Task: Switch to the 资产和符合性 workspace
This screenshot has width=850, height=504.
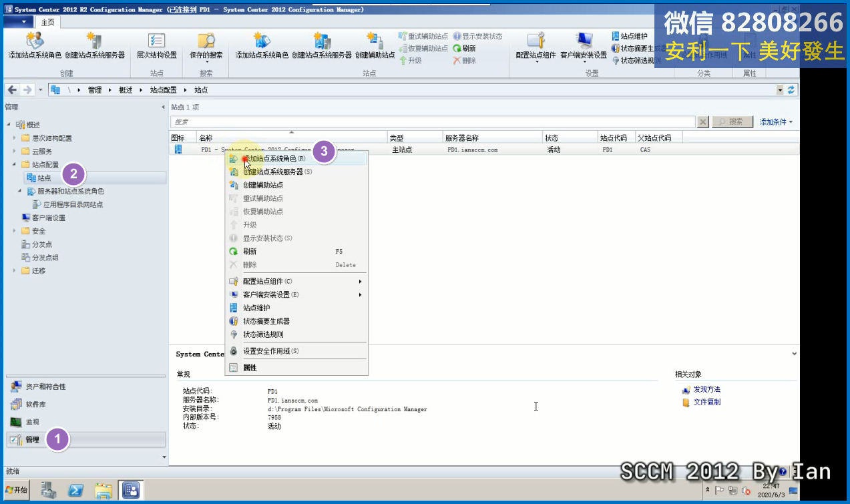Action: (x=85, y=387)
